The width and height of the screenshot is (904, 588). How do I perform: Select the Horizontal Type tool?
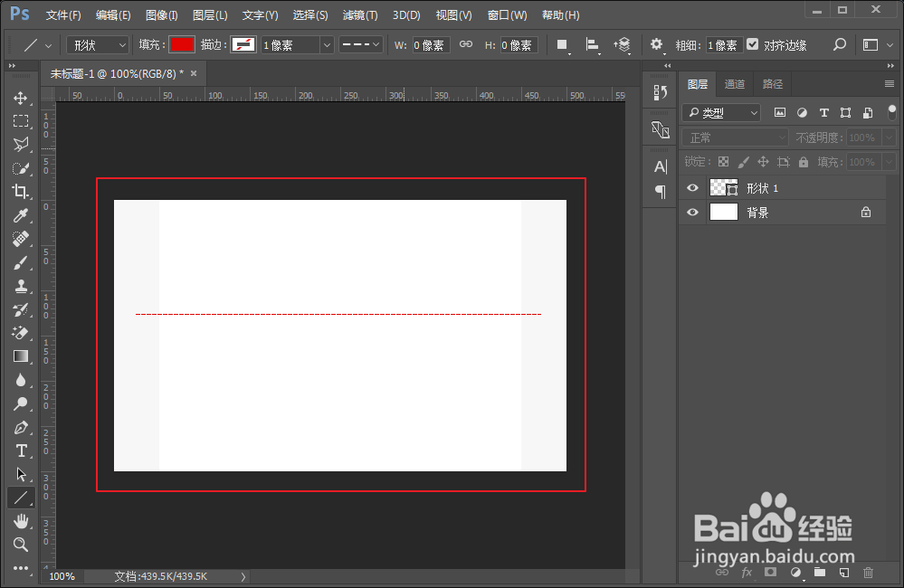21,450
